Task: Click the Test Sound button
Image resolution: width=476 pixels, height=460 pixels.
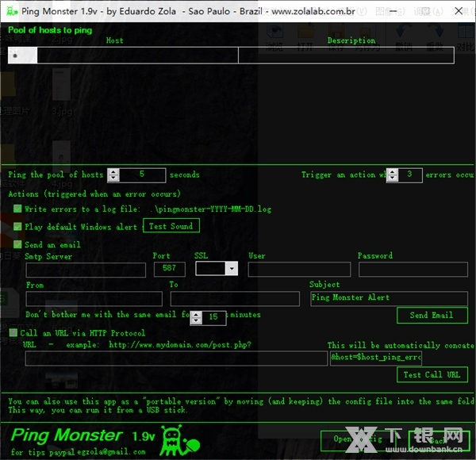Action: (171, 226)
